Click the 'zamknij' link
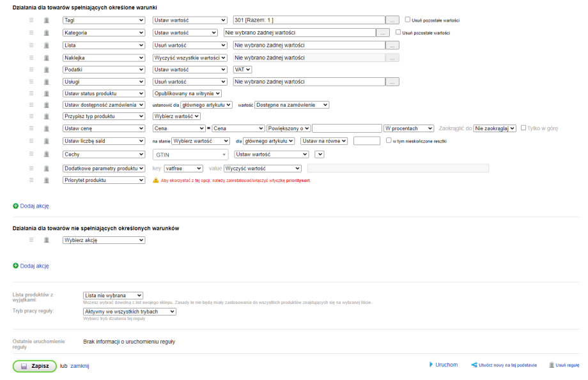Image resolution: width=588 pixels, height=380 pixels. (x=80, y=367)
